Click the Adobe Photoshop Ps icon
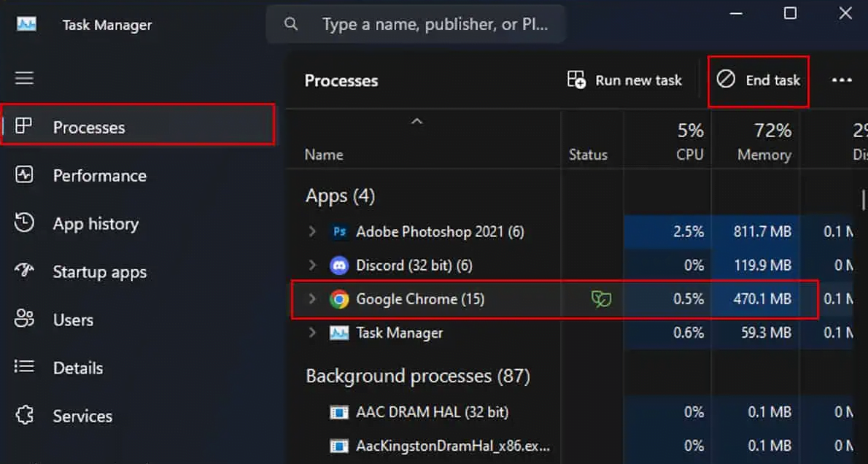 coord(339,231)
